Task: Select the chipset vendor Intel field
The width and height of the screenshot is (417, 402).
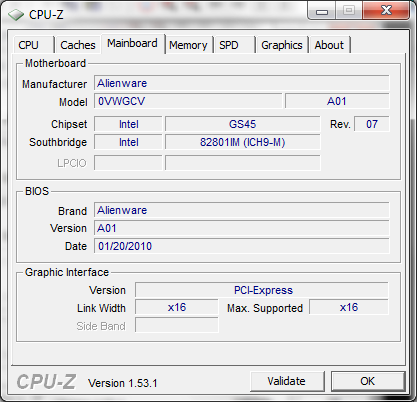Action: 128,124
